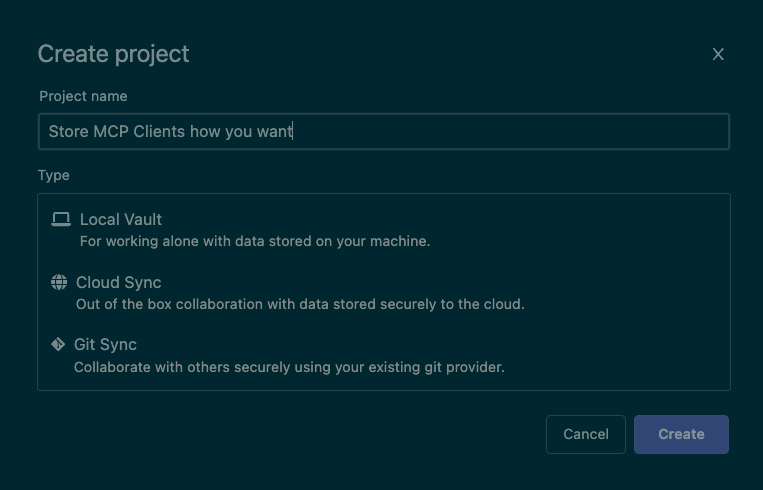This screenshot has width=763, height=490.
Task: Place cursor on word 'Store' in name field
Action: 68,132
